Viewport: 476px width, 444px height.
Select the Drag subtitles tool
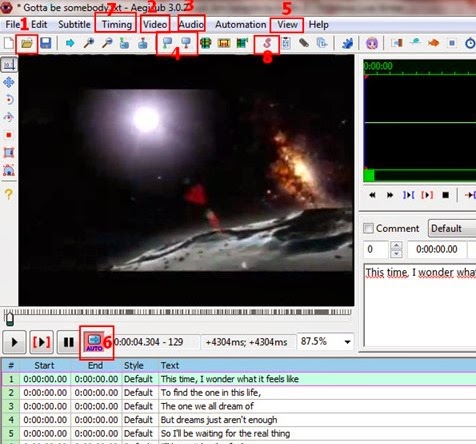tap(9, 82)
